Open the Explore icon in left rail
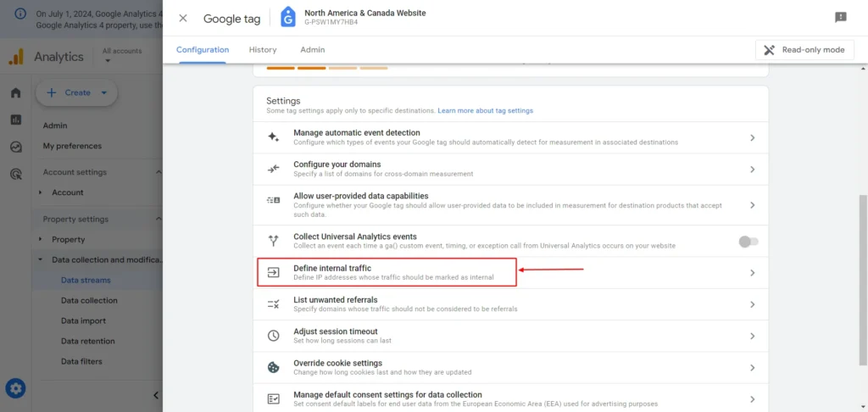 pos(15,147)
